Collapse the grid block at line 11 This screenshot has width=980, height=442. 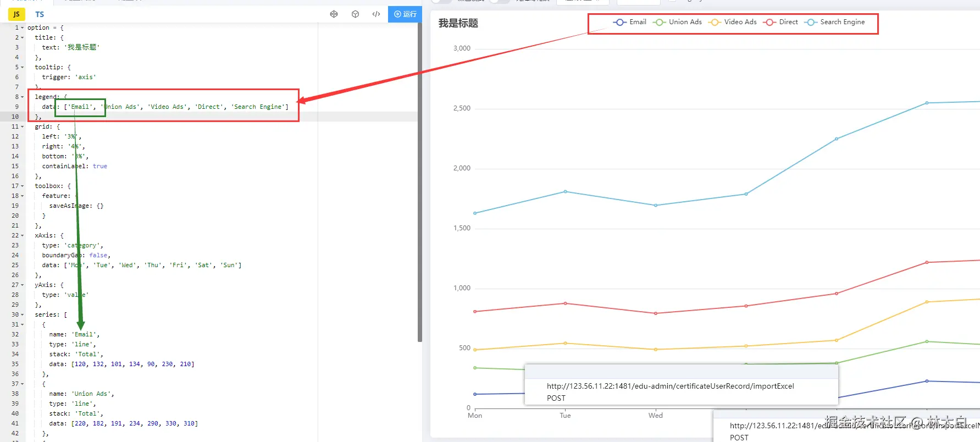[x=22, y=126]
